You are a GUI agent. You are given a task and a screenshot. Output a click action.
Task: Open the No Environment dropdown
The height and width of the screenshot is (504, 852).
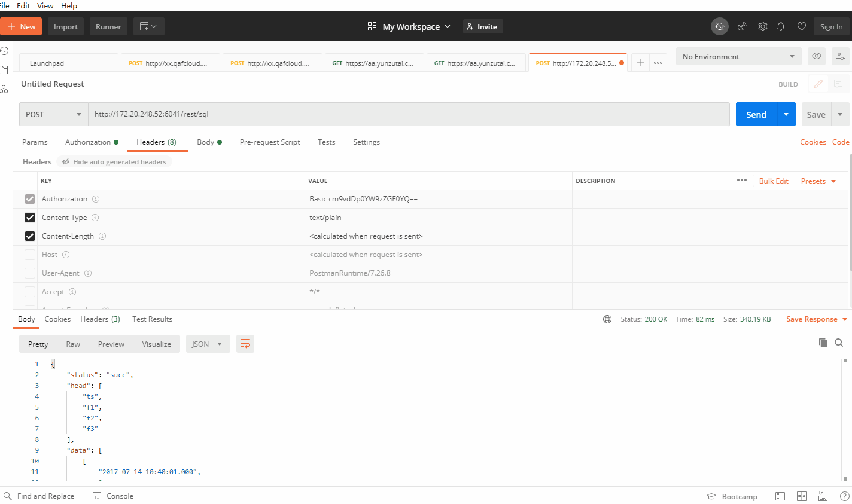tap(738, 56)
